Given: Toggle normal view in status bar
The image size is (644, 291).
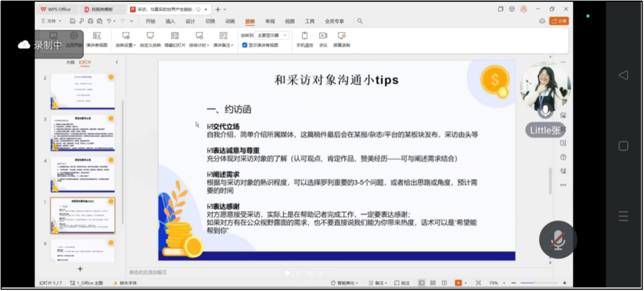Looking at the screenshot, I should [x=421, y=283].
